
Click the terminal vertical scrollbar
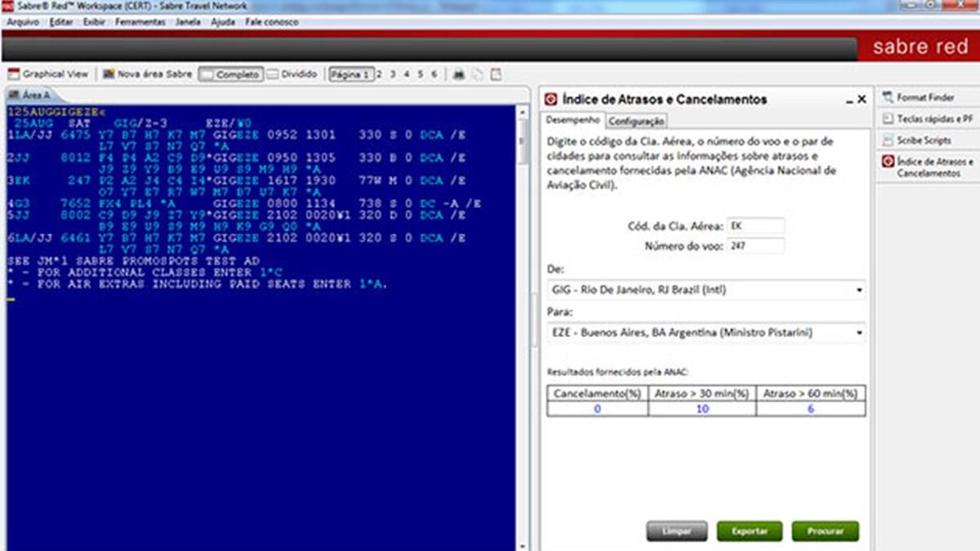click(x=523, y=327)
